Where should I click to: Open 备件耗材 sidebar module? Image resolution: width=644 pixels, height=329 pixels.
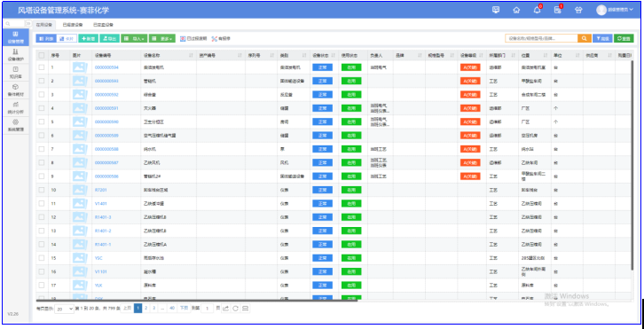coord(16,90)
